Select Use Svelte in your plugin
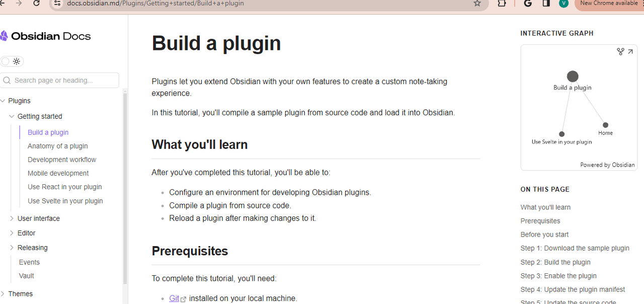 click(x=65, y=201)
